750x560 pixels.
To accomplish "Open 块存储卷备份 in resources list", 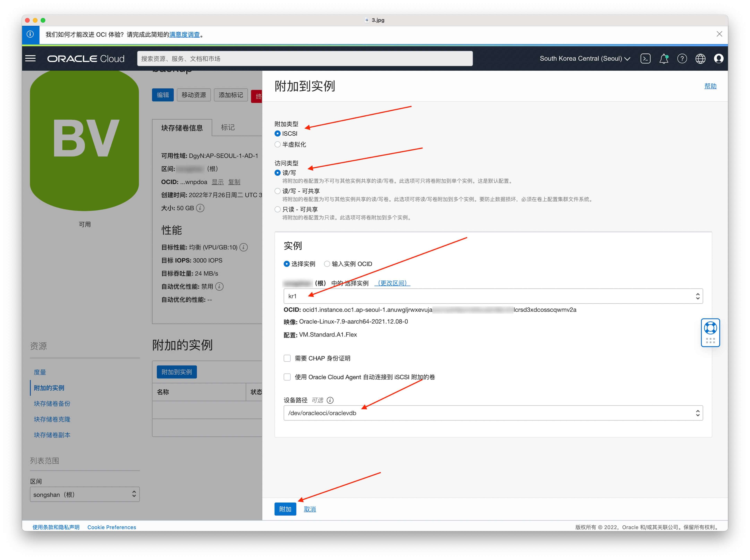I will (52, 403).
